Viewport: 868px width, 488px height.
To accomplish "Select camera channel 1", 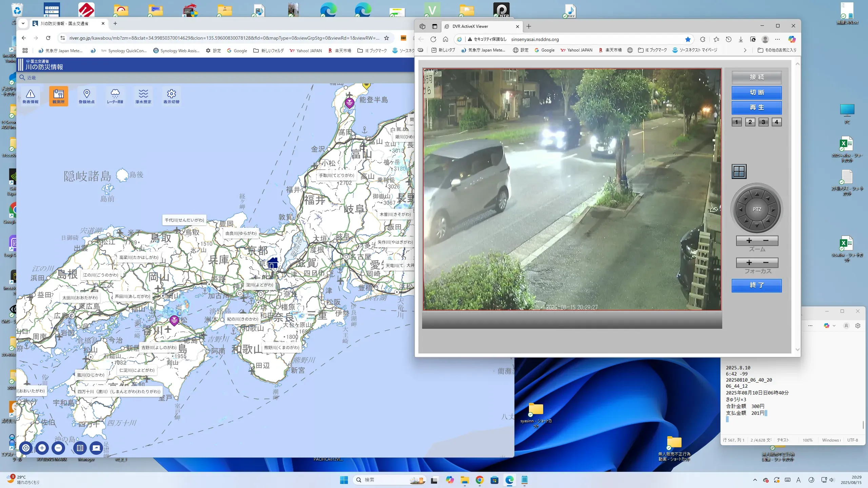I will pyautogui.click(x=736, y=122).
